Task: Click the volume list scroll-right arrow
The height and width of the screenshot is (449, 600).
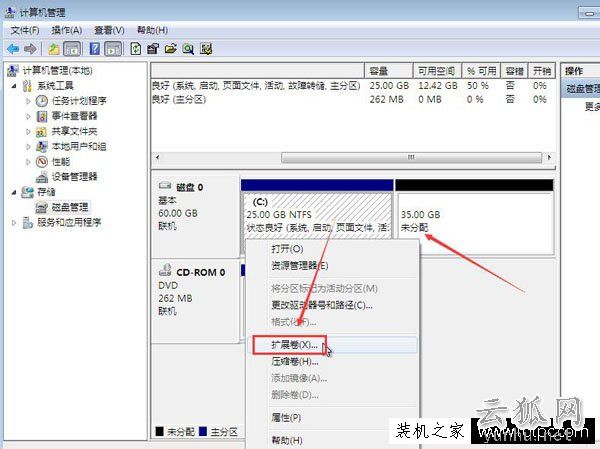Action: pyautogui.click(x=549, y=157)
